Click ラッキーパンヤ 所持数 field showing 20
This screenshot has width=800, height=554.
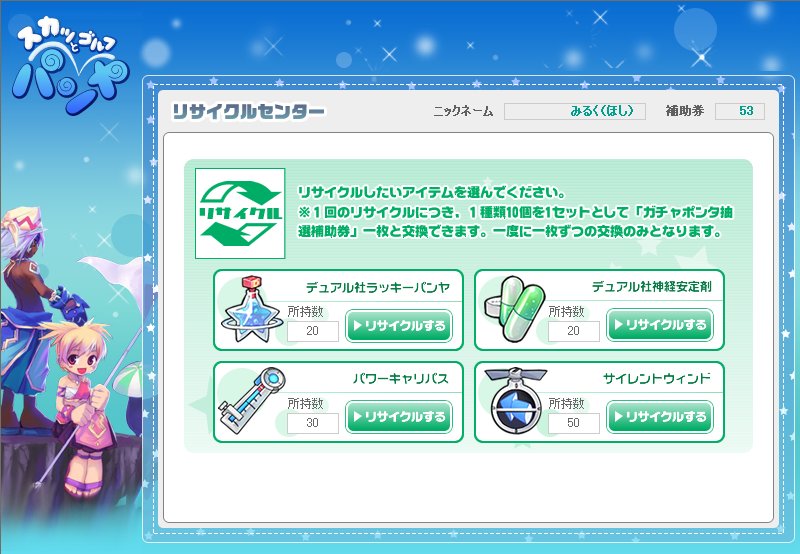point(313,331)
